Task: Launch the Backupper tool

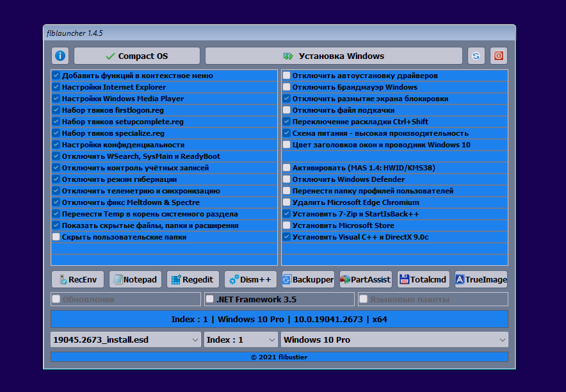Action: pos(308,279)
